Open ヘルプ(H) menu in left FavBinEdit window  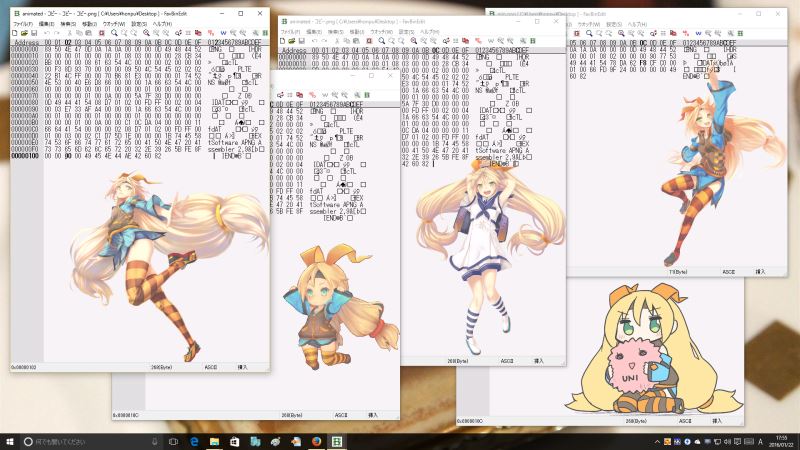tap(162, 24)
